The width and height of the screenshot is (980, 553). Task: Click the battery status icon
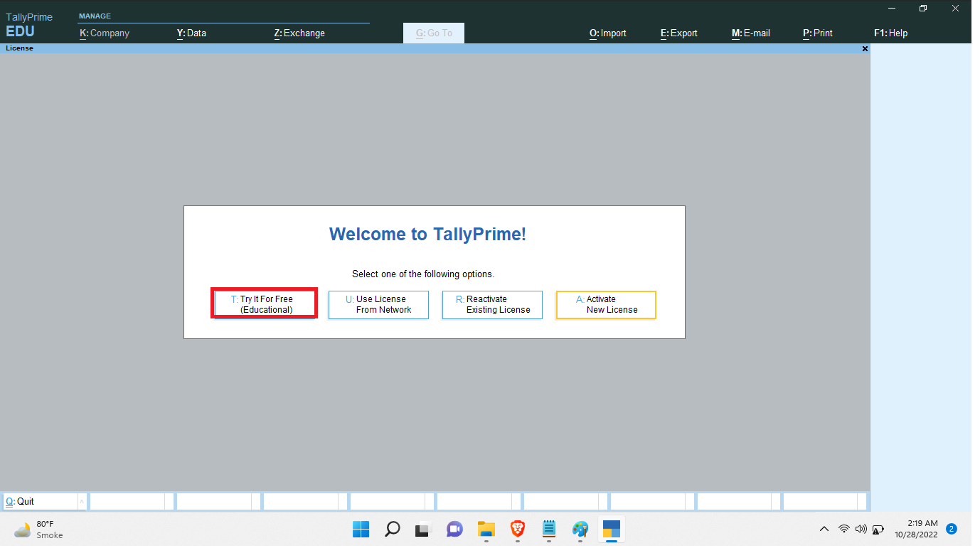(878, 529)
